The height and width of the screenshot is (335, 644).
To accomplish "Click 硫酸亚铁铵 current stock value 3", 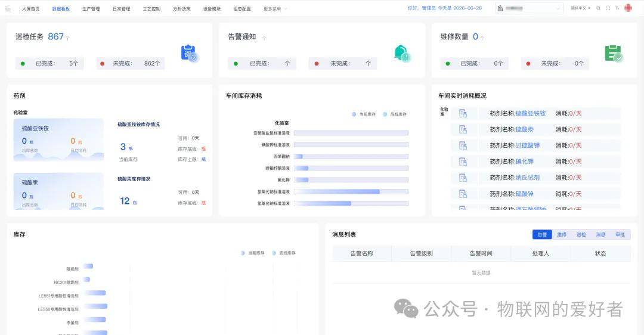I will click(123, 147).
